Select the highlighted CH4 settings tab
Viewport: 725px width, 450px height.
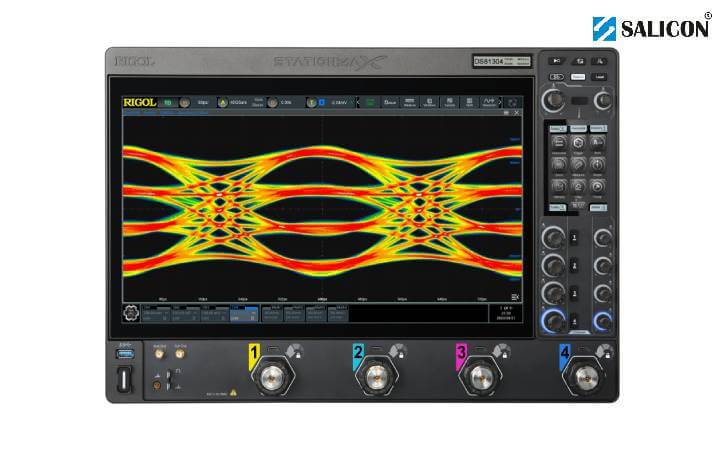point(243,313)
